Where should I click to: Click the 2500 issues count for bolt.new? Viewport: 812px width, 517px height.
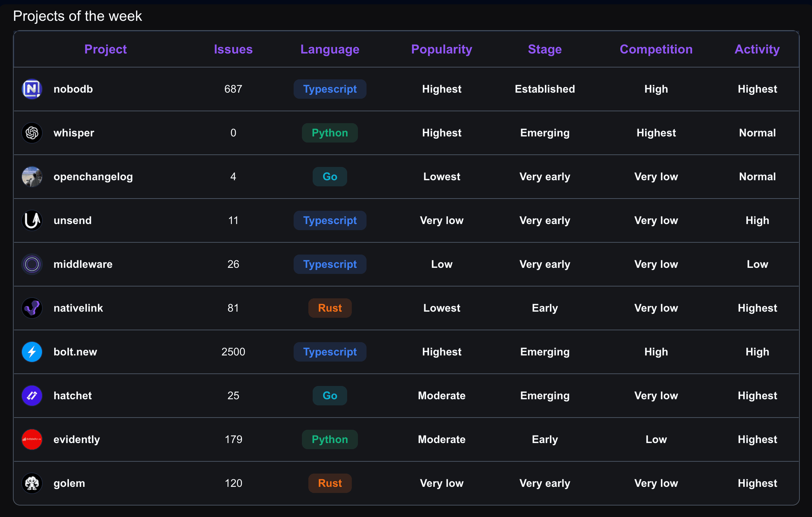(x=233, y=352)
